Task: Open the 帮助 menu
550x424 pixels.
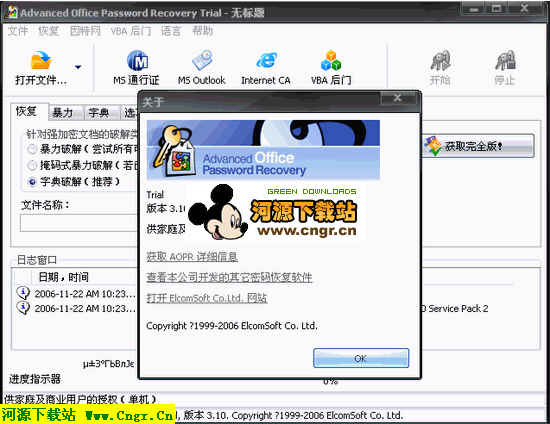Action: [x=202, y=31]
